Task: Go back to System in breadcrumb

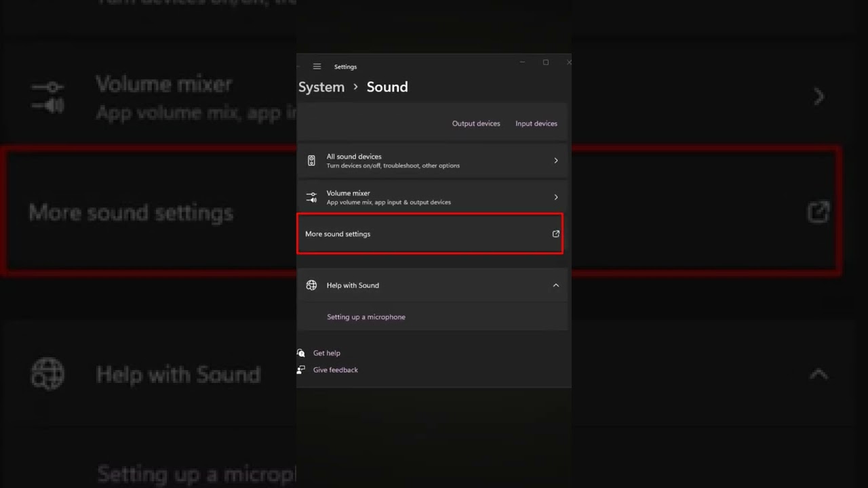Action: click(x=321, y=87)
